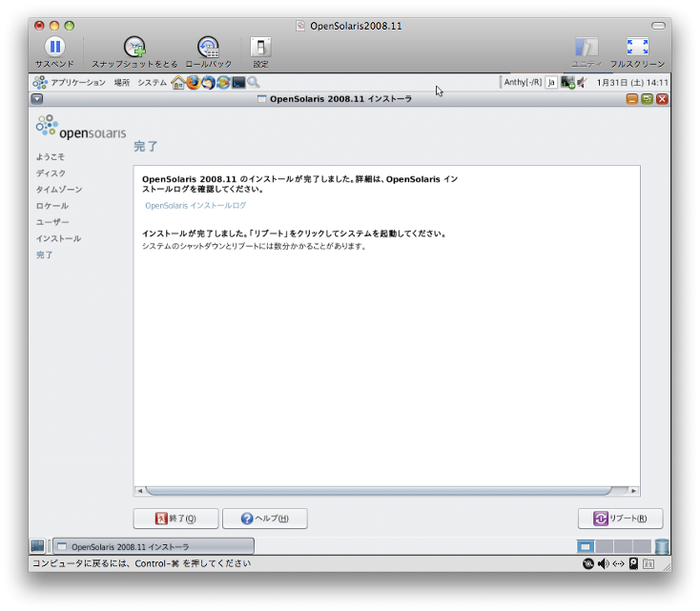Open the terminal icon in the panel
The height and width of the screenshot is (611, 700).
(238, 83)
